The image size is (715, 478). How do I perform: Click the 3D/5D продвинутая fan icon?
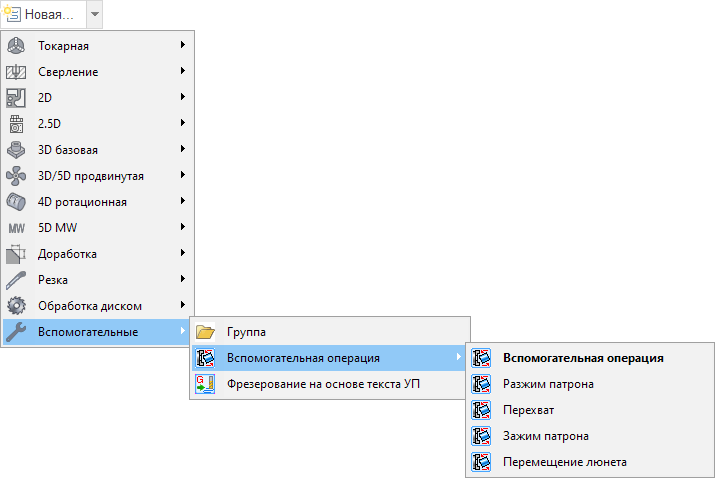16,176
